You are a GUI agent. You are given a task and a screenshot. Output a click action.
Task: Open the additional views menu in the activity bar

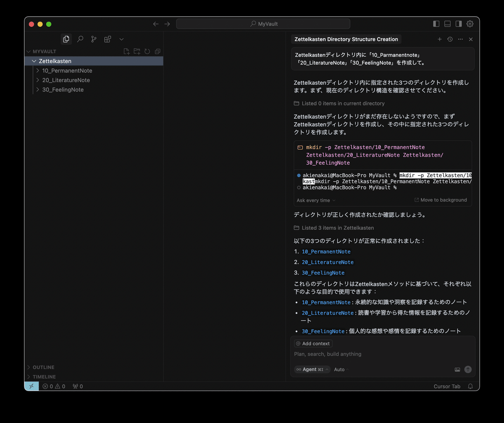(x=121, y=39)
